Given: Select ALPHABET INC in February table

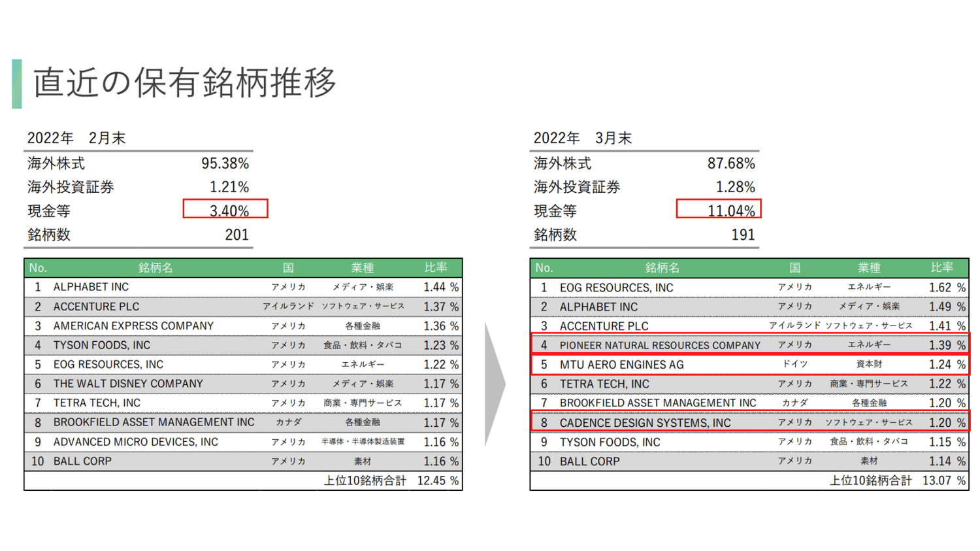Looking at the screenshot, I should tap(91, 287).
